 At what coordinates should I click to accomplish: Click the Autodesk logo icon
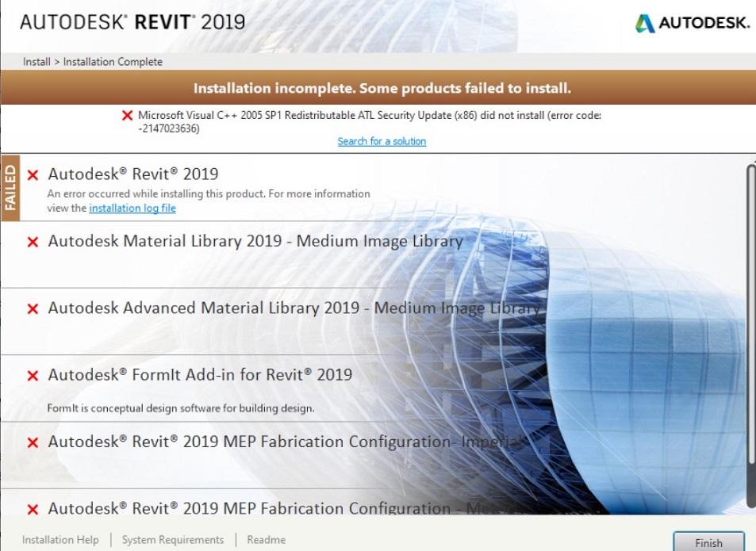(x=645, y=23)
